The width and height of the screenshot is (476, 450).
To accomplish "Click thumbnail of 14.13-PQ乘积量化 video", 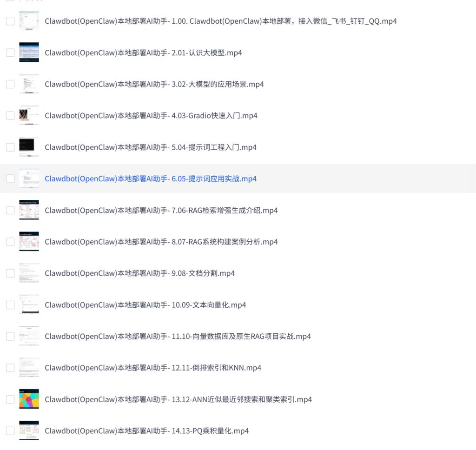I will (29, 430).
